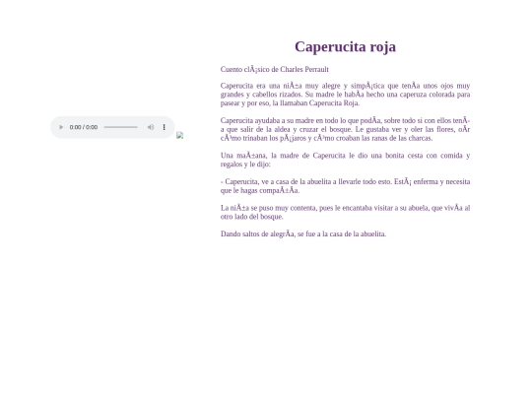Click last line starting "Dando saltos de"
532x399 pixels.
(x=303, y=234)
